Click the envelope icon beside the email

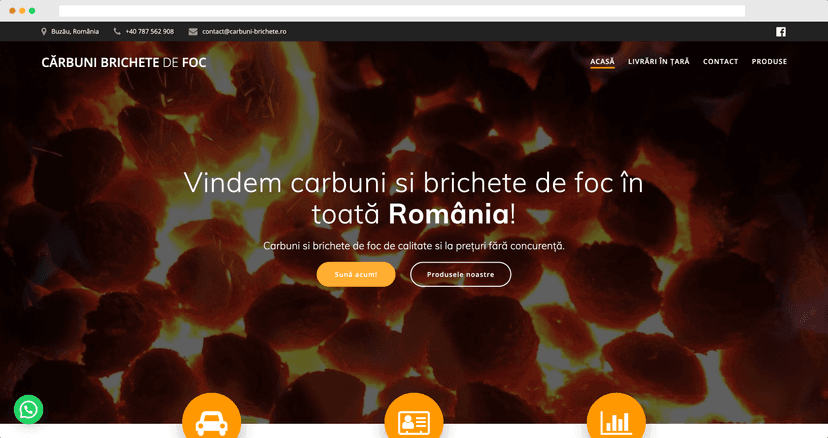(193, 32)
